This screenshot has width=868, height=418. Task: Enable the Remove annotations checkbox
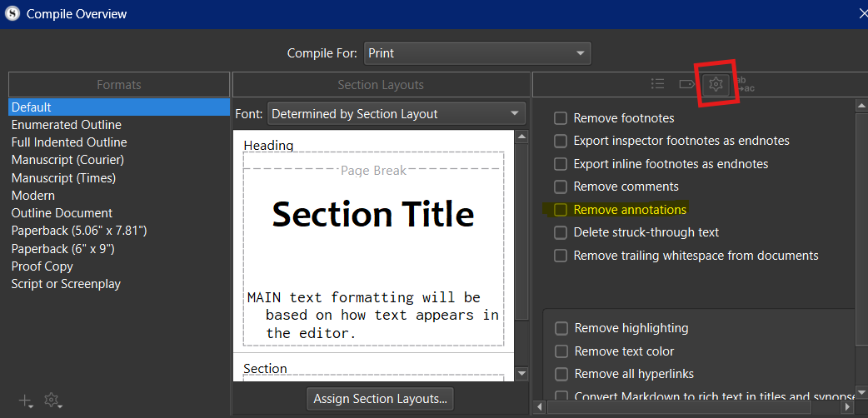561,210
